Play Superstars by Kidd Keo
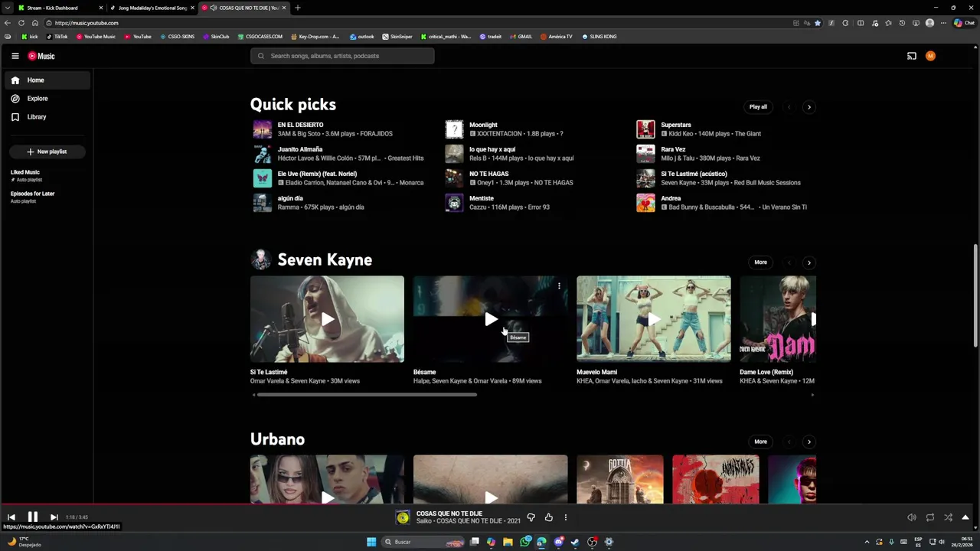The width and height of the screenshot is (980, 551). [x=646, y=129]
